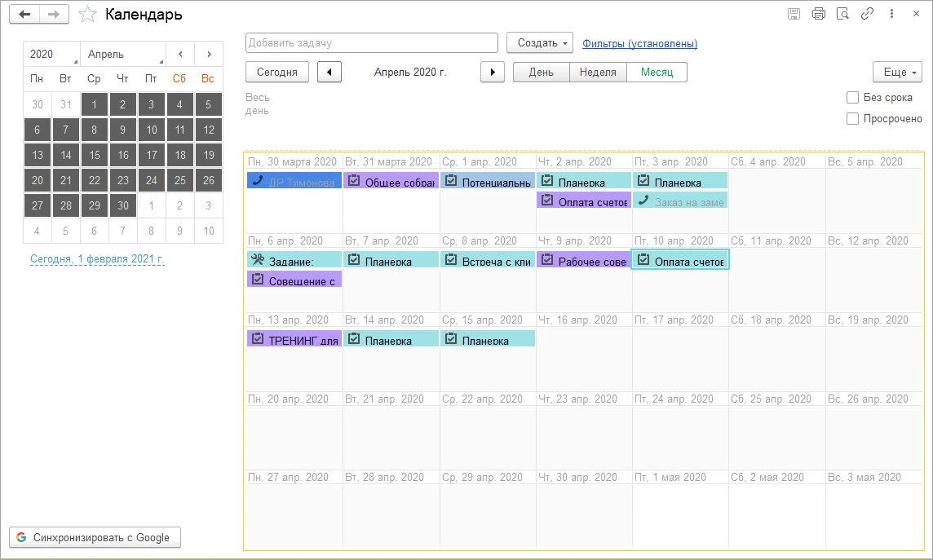Image resolution: width=933 pixels, height=560 pixels.
Task: Click the print icon in title bar
Action: [818, 14]
